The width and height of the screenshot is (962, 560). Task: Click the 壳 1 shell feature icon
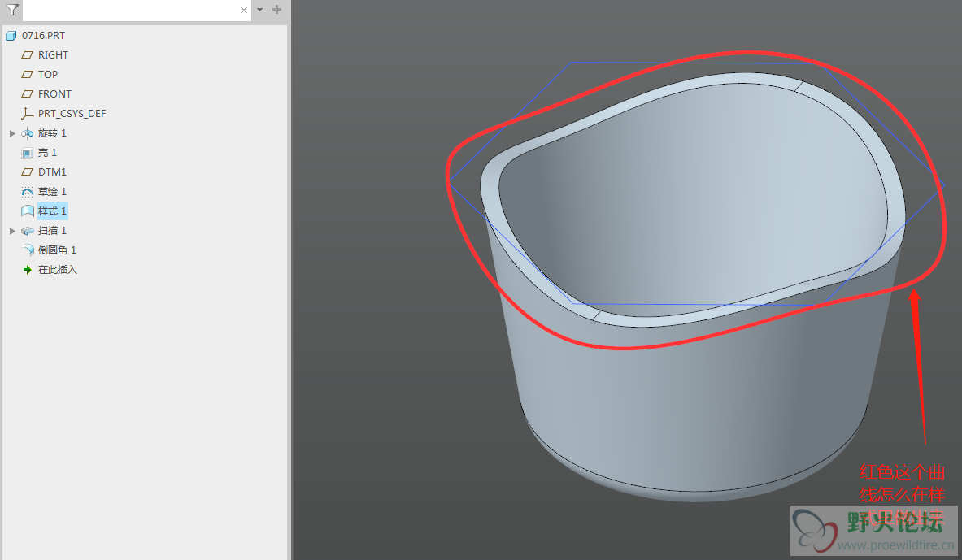pos(27,153)
